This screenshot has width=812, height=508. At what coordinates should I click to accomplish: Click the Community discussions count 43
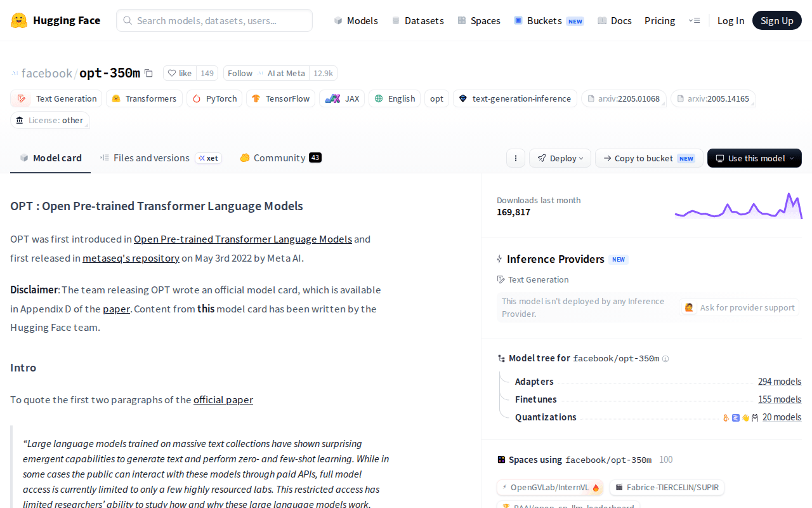[x=315, y=157]
